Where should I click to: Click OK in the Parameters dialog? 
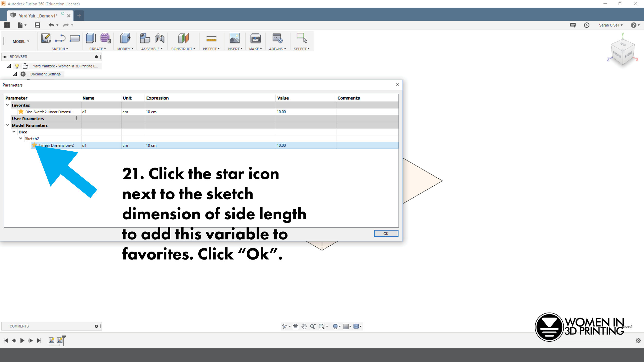386,234
